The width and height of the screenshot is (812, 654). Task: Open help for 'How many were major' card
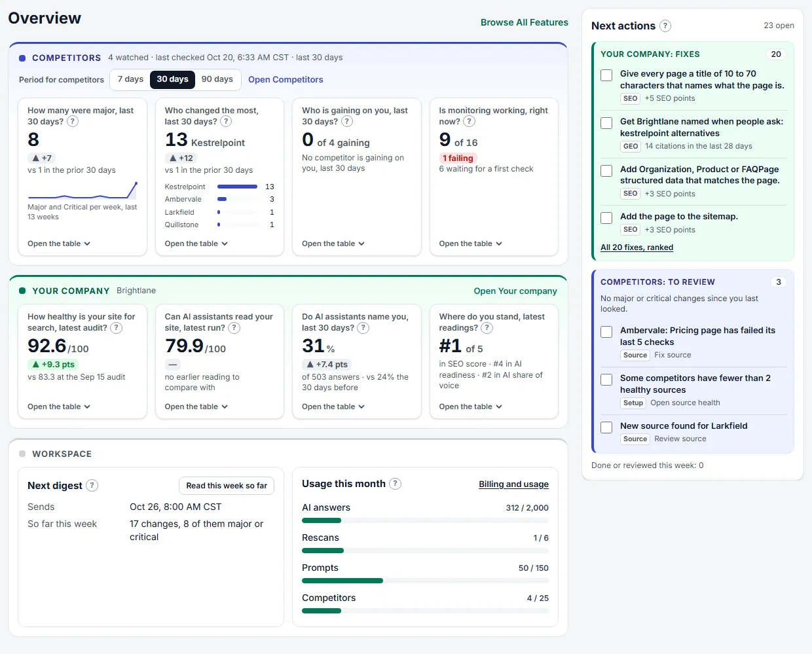[x=73, y=121]
